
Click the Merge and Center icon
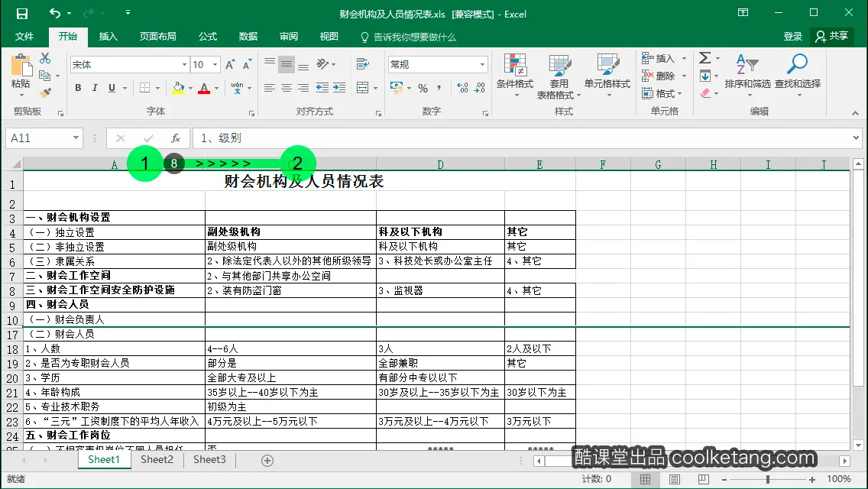pyautogui.click(x=363, y=88)
